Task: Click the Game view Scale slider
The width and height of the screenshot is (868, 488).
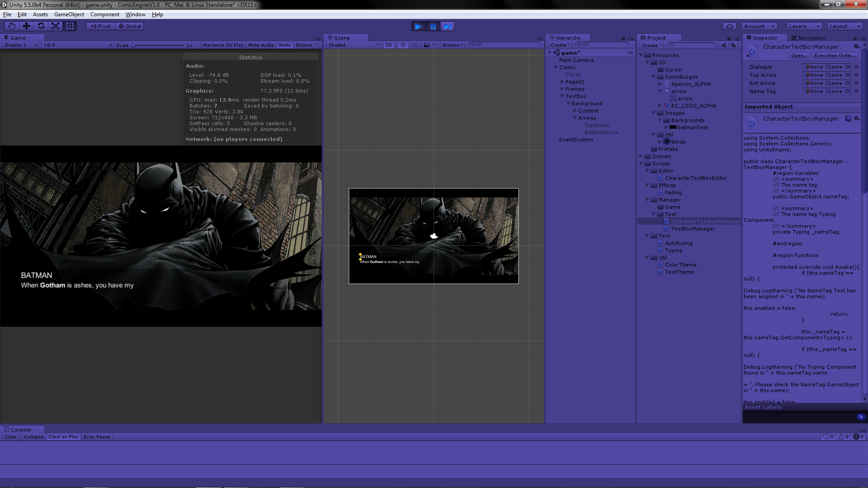Action: (158, 45)
